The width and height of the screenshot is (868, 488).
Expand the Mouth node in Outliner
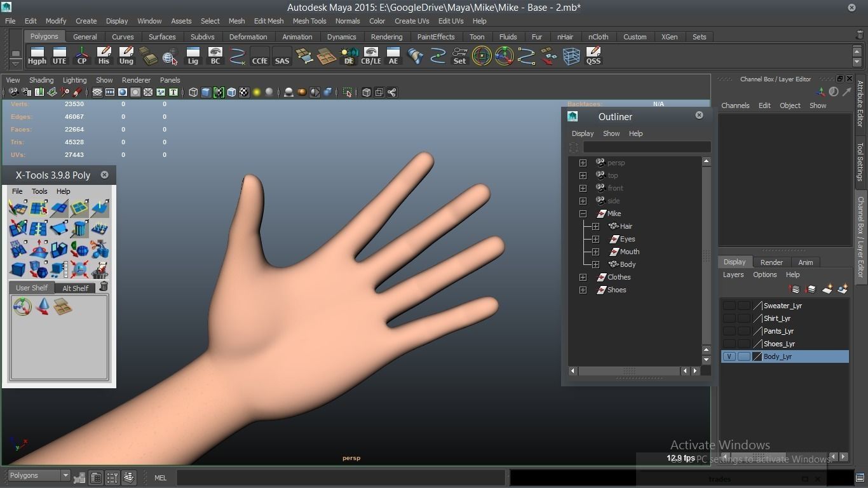pyautogui.click(x=595, y=252)
